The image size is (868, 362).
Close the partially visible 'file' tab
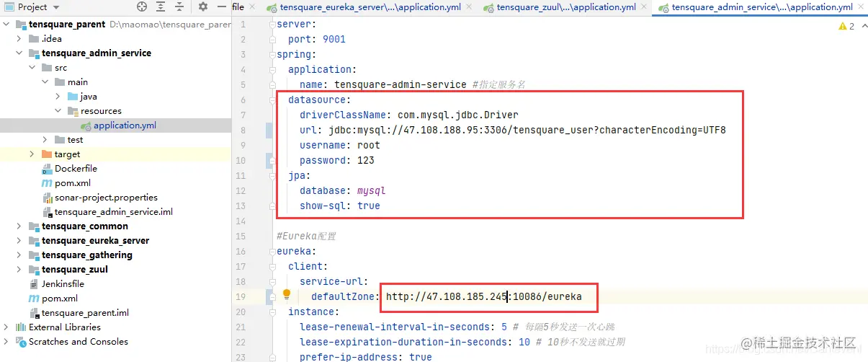coord(252,7)
